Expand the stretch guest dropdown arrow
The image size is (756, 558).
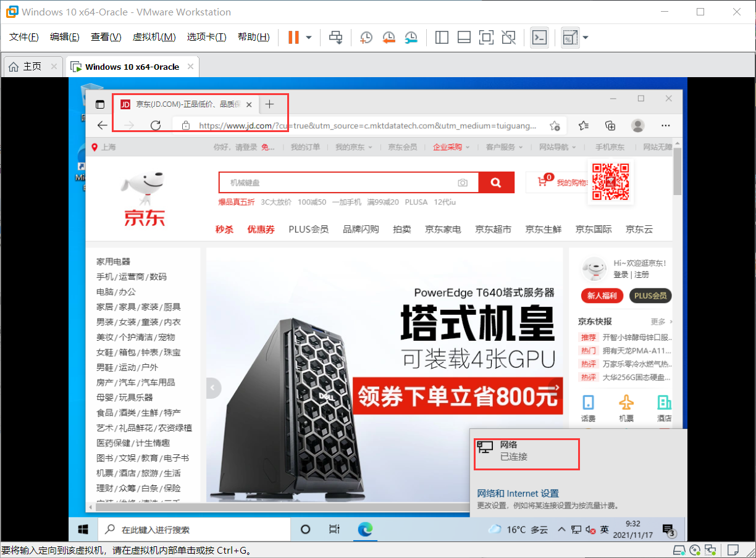[x=586, y=38]
